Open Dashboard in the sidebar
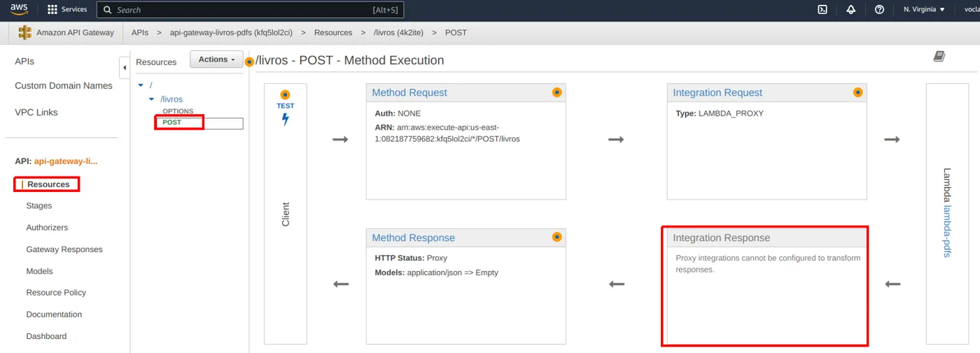This screenshot has width=980, height=353. point(46,336)
